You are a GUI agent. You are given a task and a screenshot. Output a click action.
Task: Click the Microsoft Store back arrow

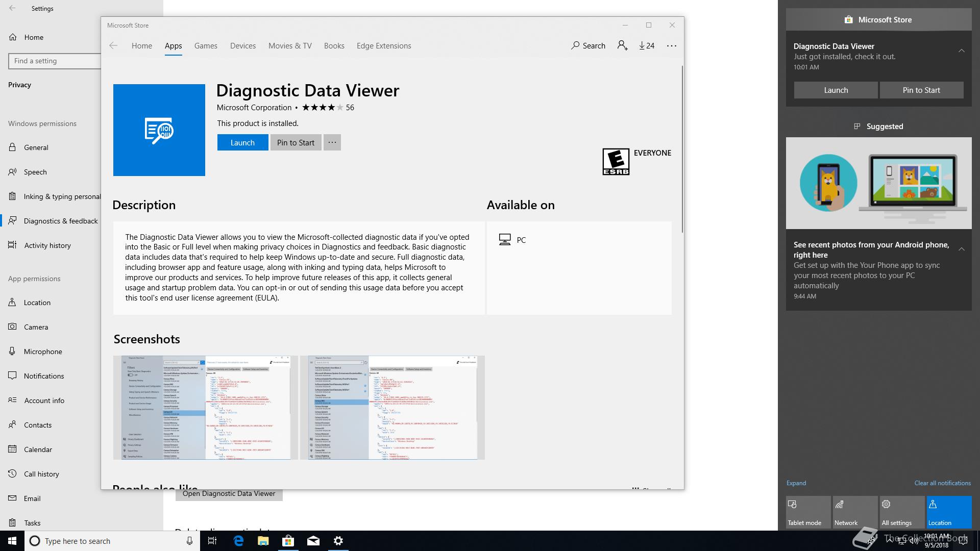tap(113, 45)
